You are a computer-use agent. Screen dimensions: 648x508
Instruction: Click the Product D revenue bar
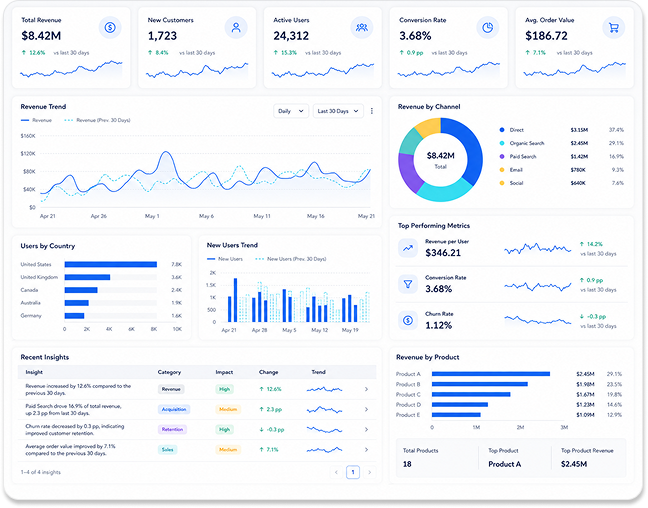(x=460, y=405)
